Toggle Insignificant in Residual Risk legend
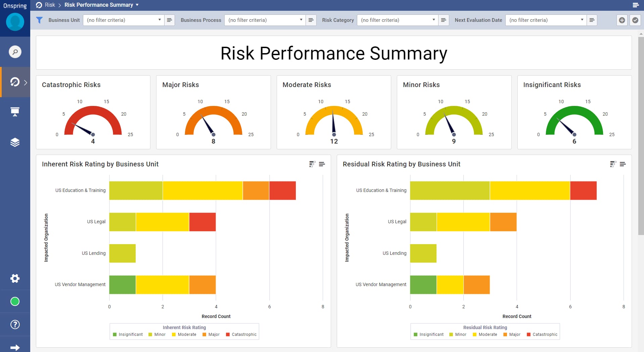644x352 pixels. point(428,335)
